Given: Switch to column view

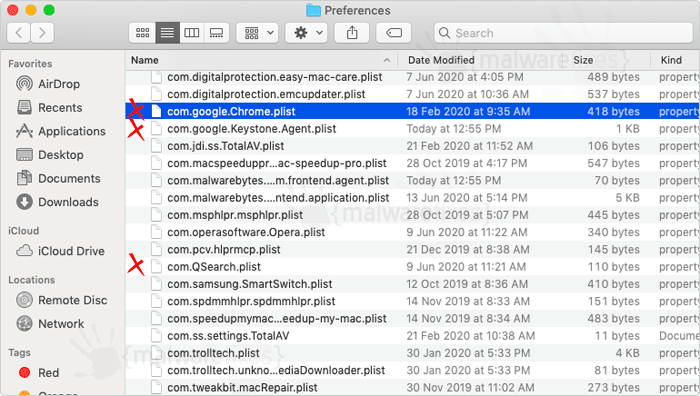Looking at the screenshot, I should click(x=192, y=33).
